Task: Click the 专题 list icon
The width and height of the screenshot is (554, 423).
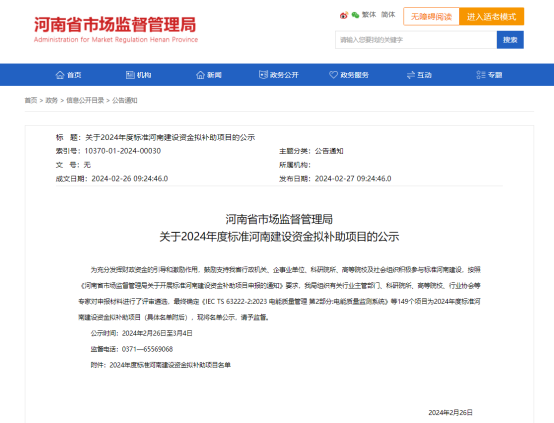Action: pyautogui.click(x=481, y=75)
